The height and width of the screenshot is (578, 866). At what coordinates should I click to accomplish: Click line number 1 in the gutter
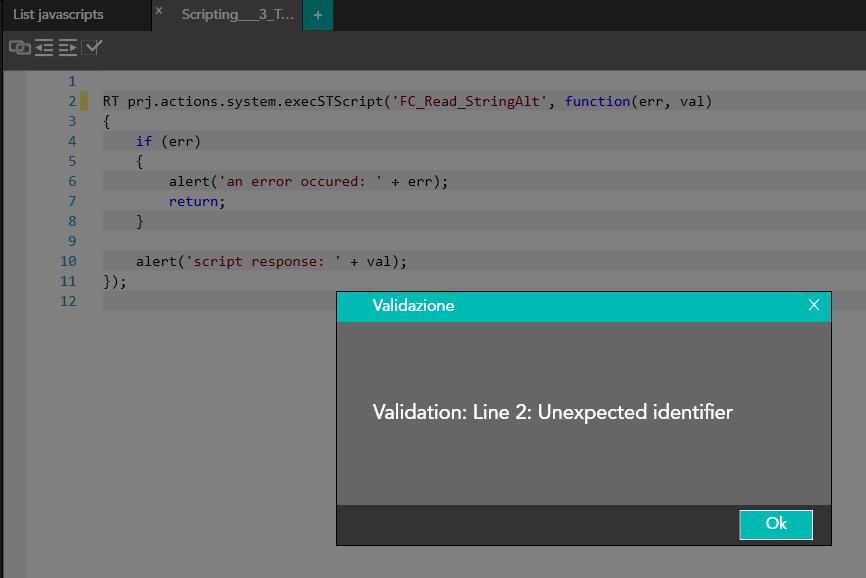[71, 81]
